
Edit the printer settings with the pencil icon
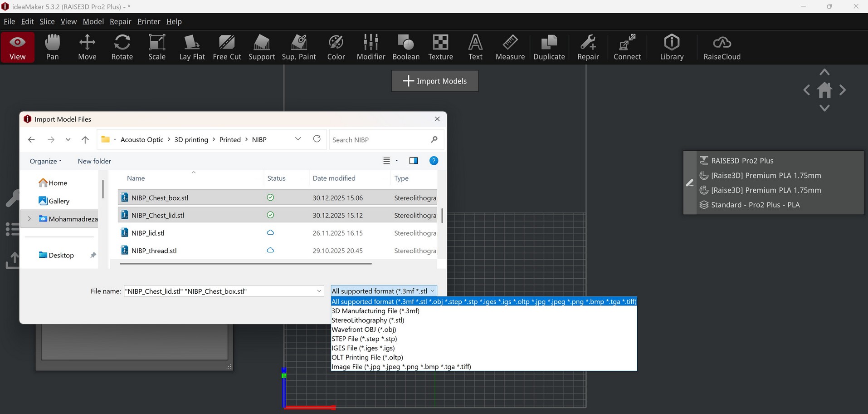coord(690,183)
